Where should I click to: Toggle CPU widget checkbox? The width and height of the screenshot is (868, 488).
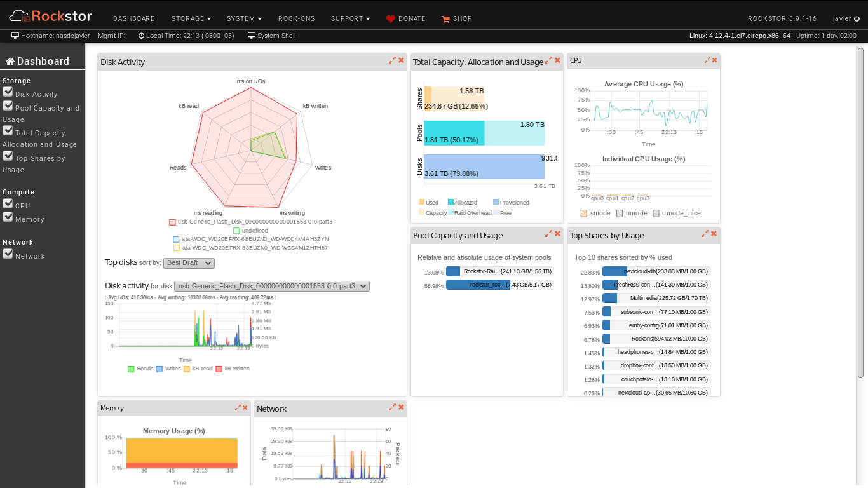(x=8, y=204)
